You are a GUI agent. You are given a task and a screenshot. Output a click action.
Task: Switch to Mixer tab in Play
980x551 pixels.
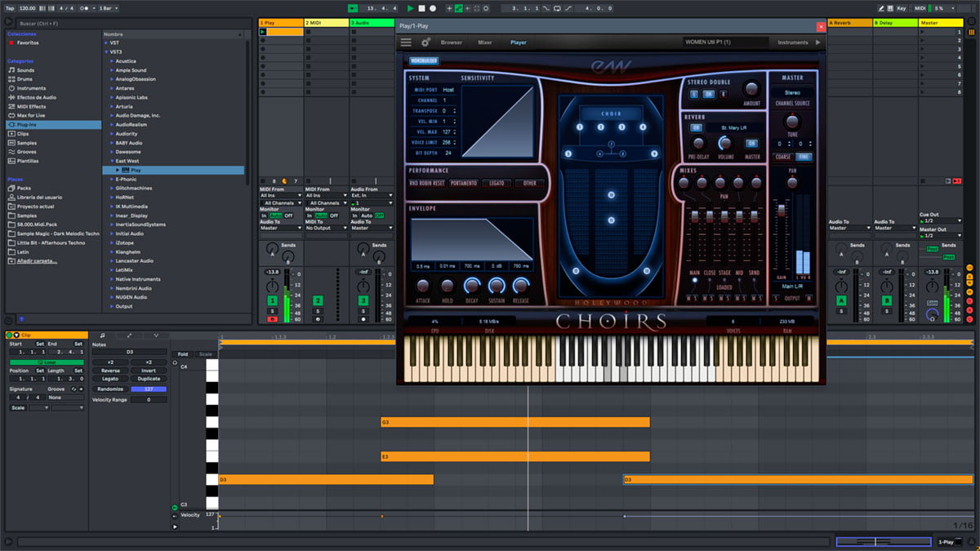tap(485, 42)
